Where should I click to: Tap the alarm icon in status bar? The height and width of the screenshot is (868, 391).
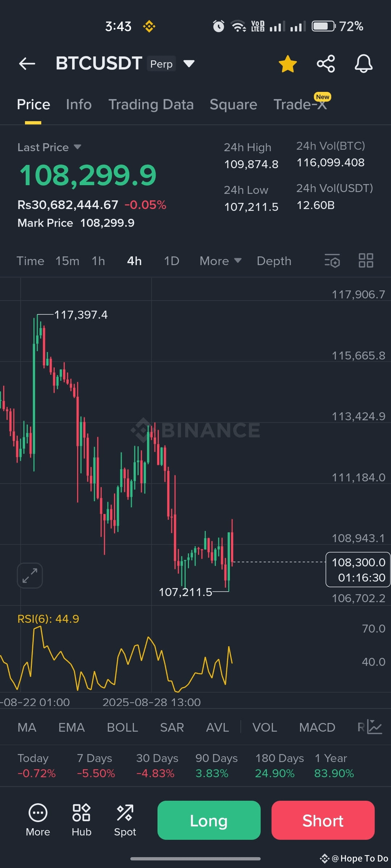218,26
